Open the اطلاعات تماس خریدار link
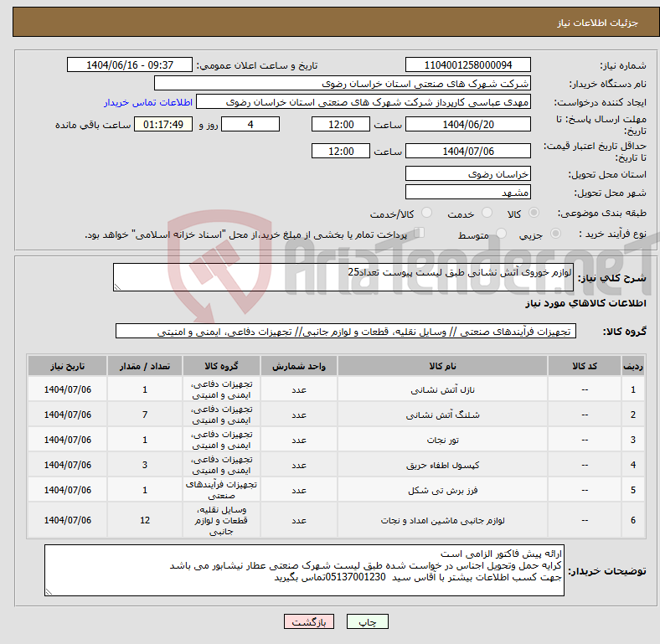 pos(148,102)
